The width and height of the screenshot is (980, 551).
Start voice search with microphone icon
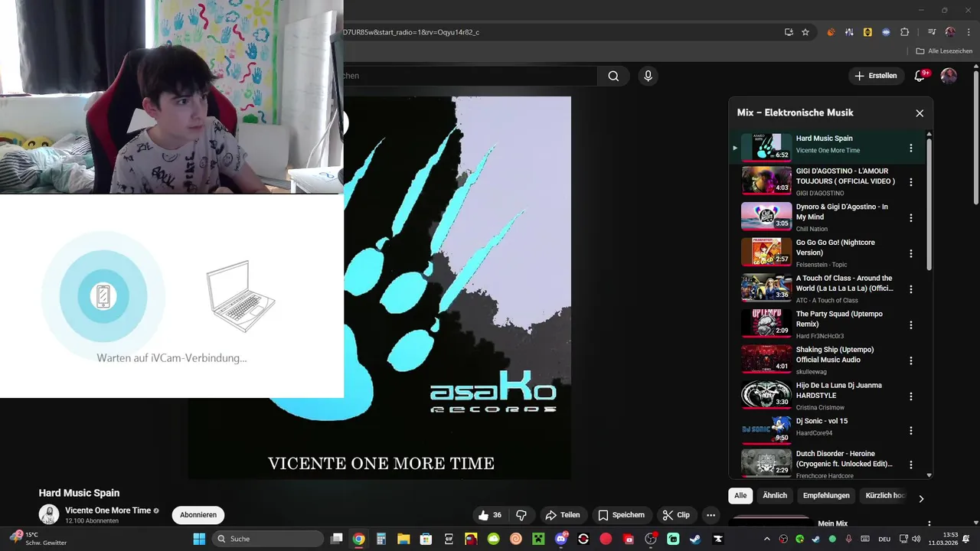pos(648,76)
